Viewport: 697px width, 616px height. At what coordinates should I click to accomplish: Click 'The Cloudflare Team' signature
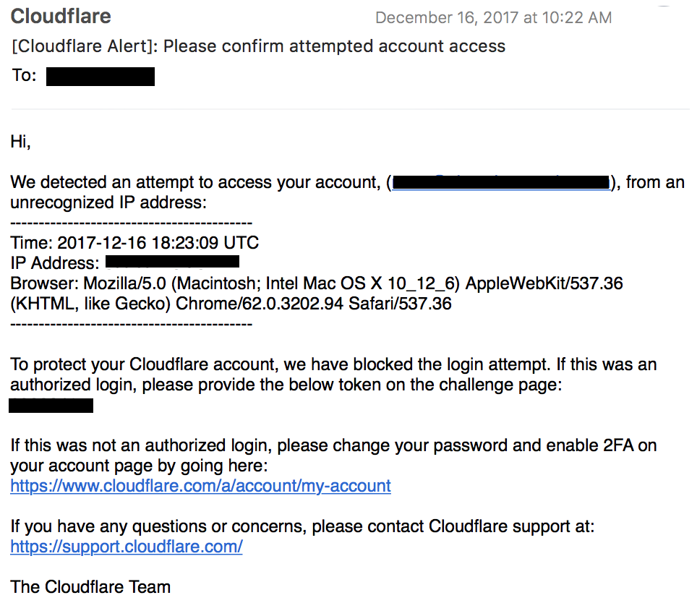coord(90,586)
